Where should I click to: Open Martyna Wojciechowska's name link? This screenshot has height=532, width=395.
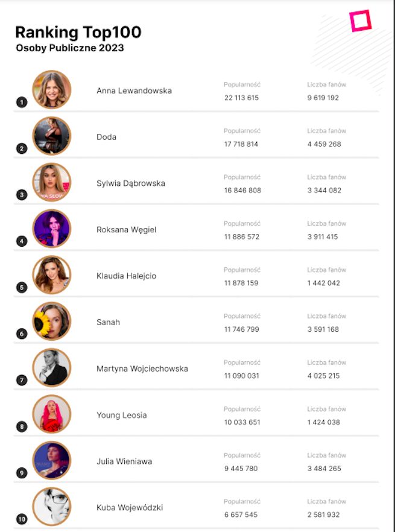tap(142, 369)
